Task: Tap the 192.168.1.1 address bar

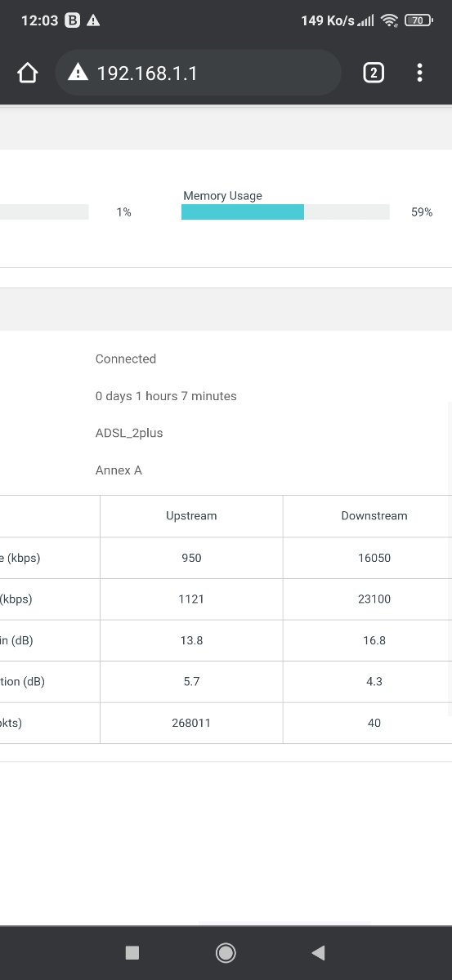Action: point(198,73)
